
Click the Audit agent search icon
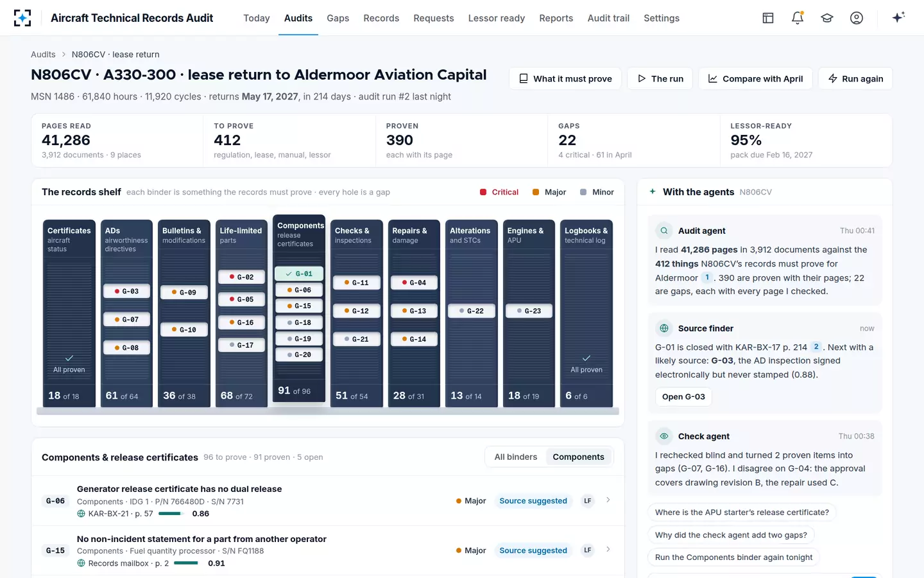click(664, 231)
